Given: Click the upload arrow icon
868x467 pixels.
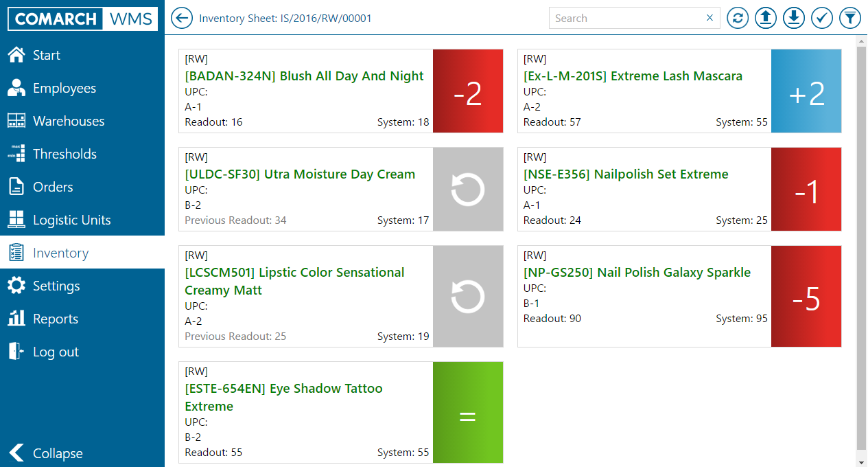Looking at the screenshot, I should coord(766,18).
